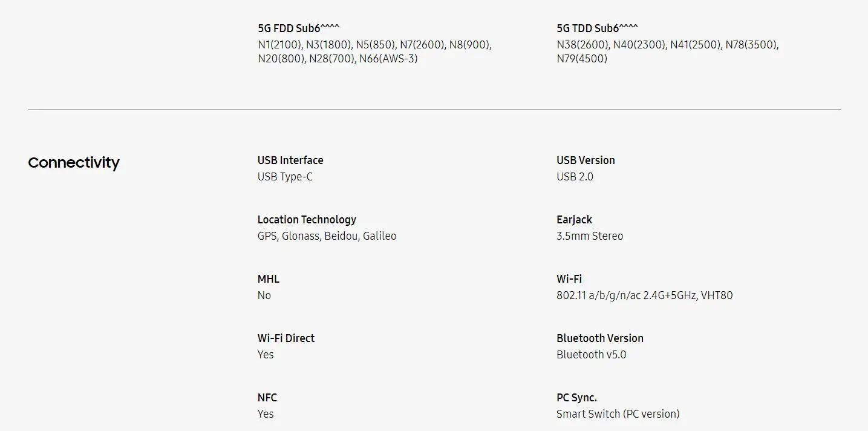
Task: Select the USB Interface label
Action: [290, 160]
